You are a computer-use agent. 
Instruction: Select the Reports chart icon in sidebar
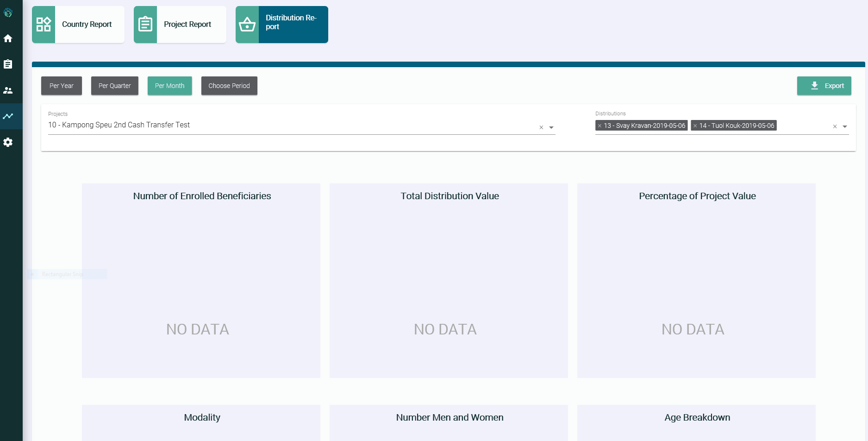click(8, 116)
